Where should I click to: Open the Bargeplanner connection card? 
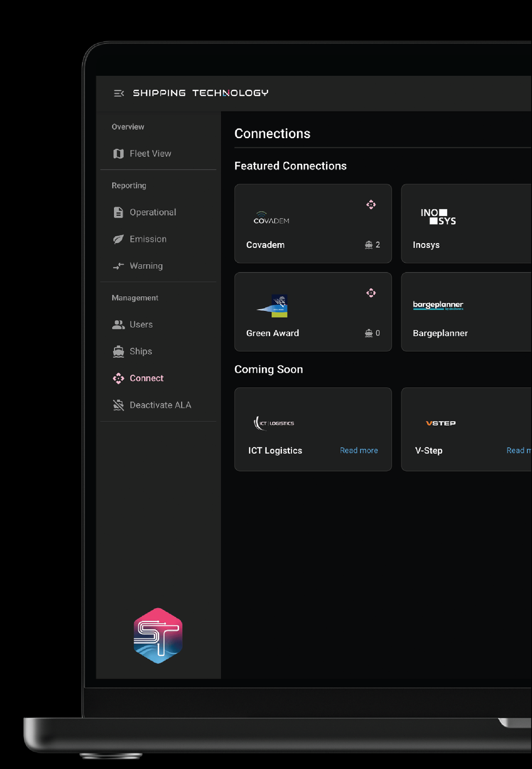pos(466,312)
